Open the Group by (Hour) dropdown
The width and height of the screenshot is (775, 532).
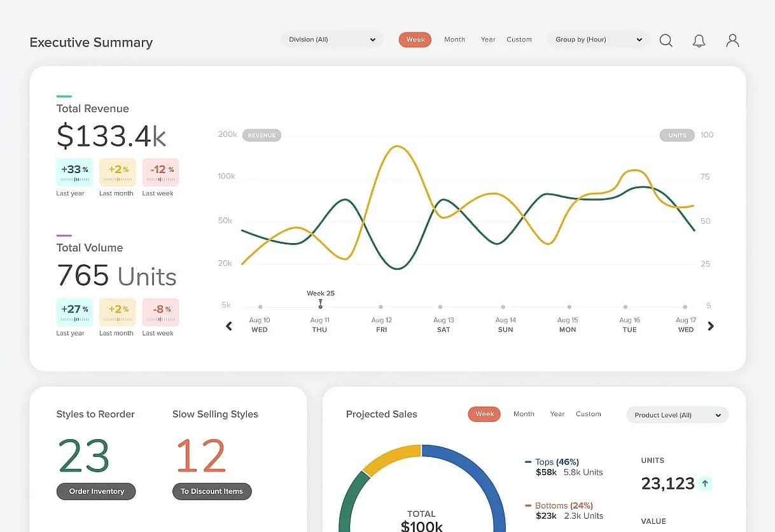pyautogui.click(x=599, y=39)
